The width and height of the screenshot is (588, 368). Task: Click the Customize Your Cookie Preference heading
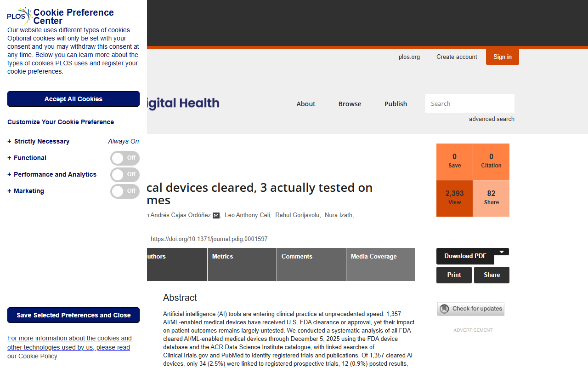61,122
